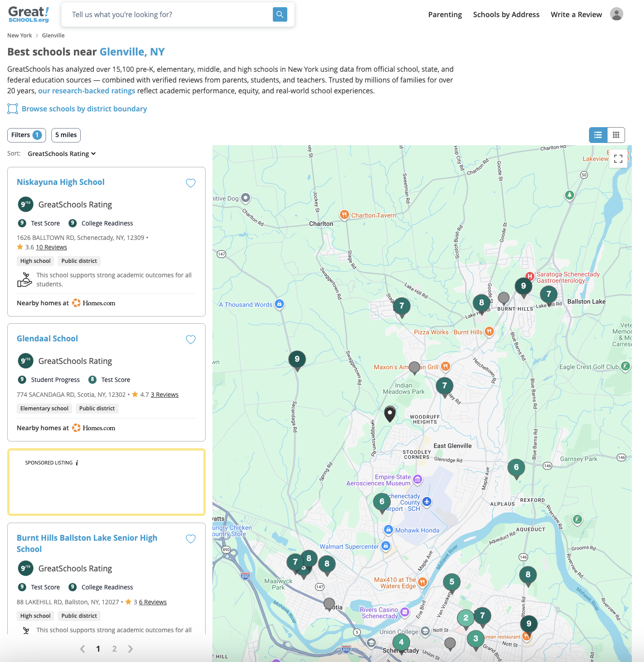This screenshot has height=662, width=644.
Task: Open Glendaal School's 3 Reviews link
Action: click(165, 395)
